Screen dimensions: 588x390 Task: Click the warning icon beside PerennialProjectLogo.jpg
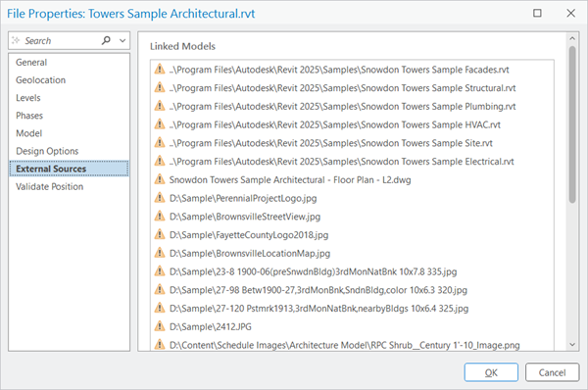(x=160, y=198)
